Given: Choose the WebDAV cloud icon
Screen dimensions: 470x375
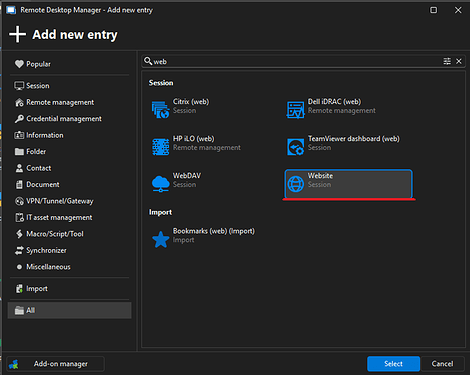Looking at the screenshot, I should (161, 184).
